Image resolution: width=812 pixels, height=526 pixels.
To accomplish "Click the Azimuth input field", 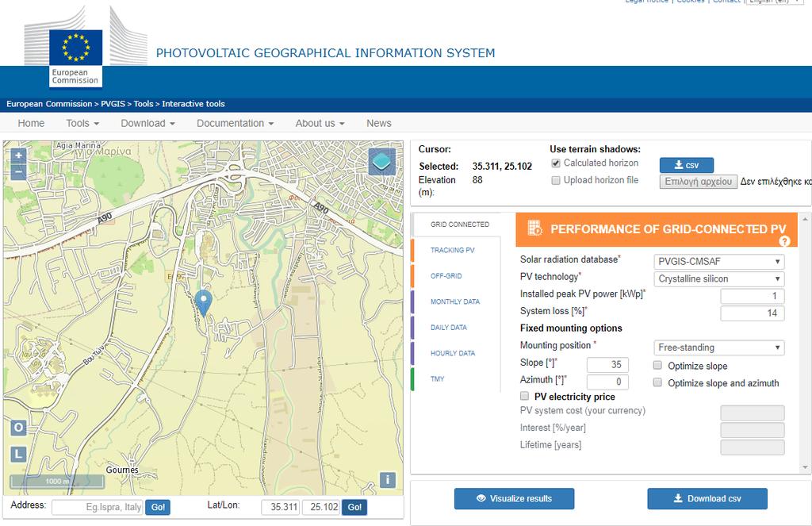I will (607, 382).
